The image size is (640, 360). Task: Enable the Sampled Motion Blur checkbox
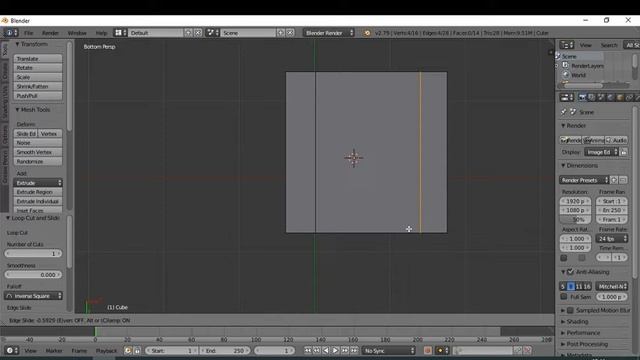click(570, 310)
